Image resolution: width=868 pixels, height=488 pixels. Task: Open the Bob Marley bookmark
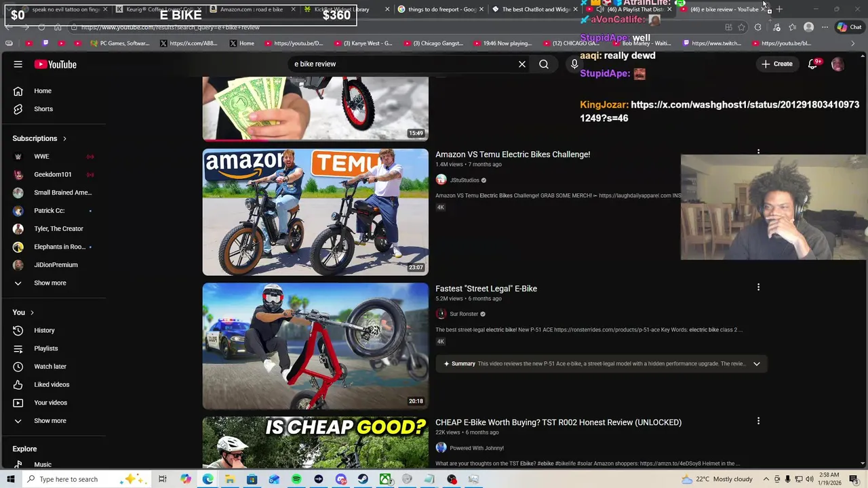click(x=641, y=43)
